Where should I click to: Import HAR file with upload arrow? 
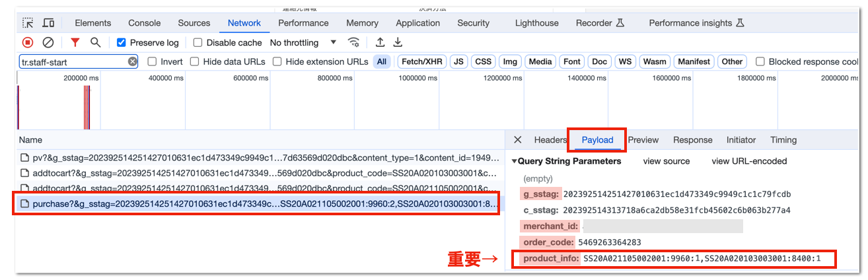(x=380, y=42)
